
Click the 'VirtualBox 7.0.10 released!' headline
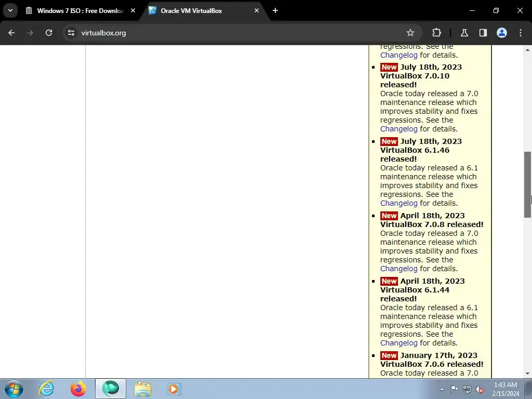[415, 81]
